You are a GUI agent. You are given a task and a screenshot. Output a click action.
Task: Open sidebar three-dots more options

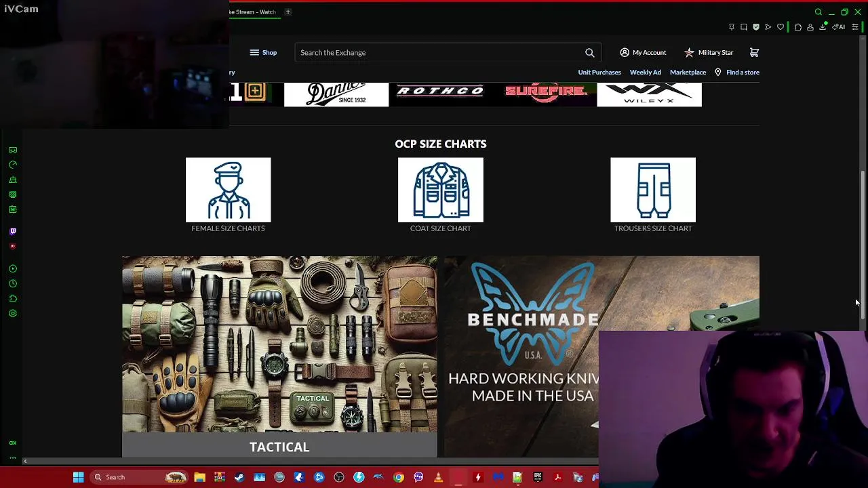pos(13,458)
